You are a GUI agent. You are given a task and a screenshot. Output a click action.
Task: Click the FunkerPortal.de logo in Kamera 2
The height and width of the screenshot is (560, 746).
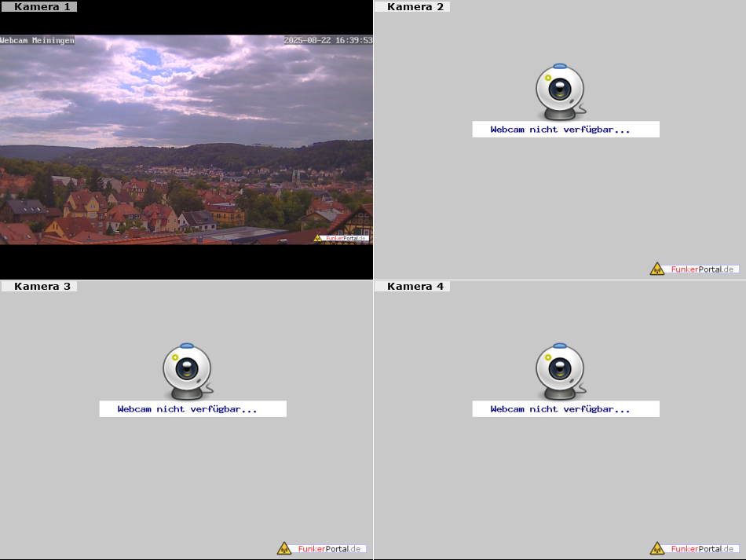[x=695, y=269]
